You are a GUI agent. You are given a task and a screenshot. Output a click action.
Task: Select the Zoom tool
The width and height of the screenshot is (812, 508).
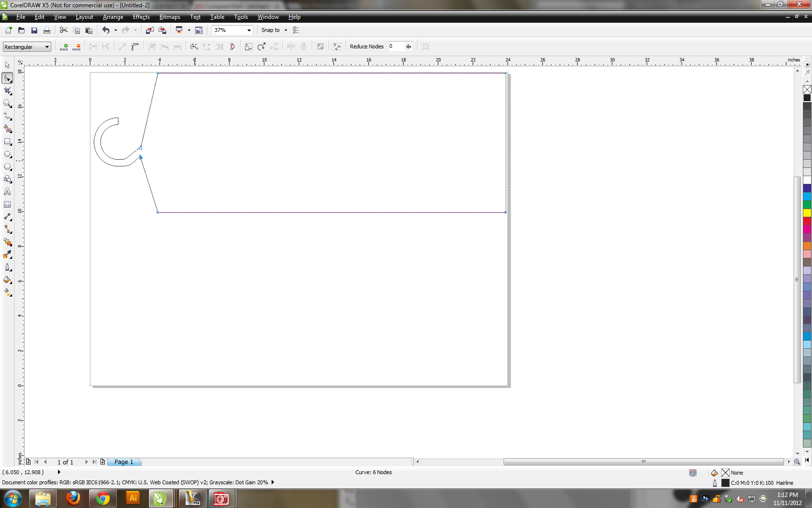tap(7, 104)
